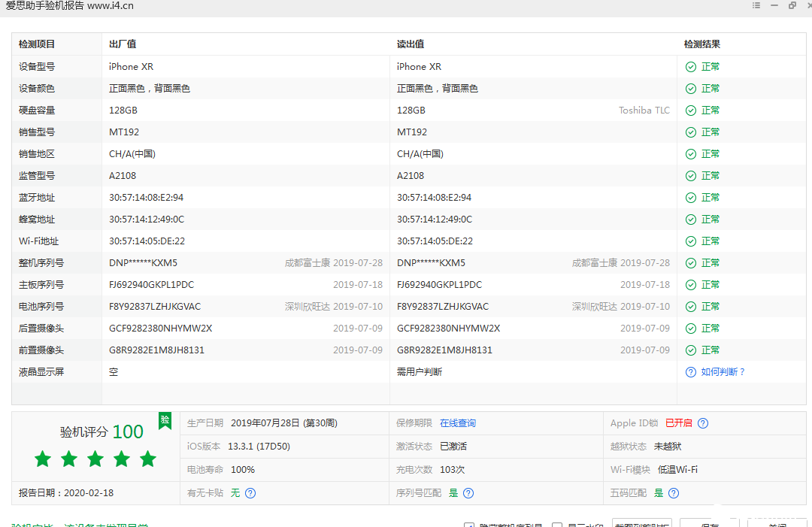Open the 如何判断？ link
The image size is (812, 527).
click(x=723, y=371)
